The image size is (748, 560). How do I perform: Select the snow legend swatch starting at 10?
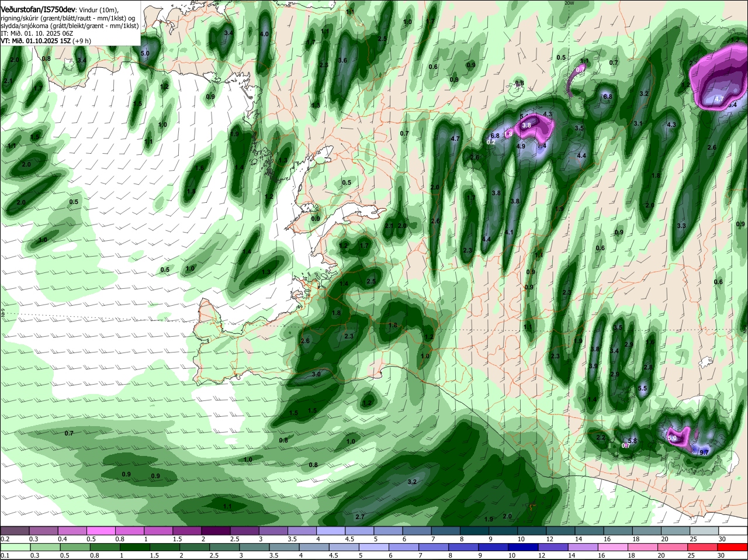(x=532, y=530)
